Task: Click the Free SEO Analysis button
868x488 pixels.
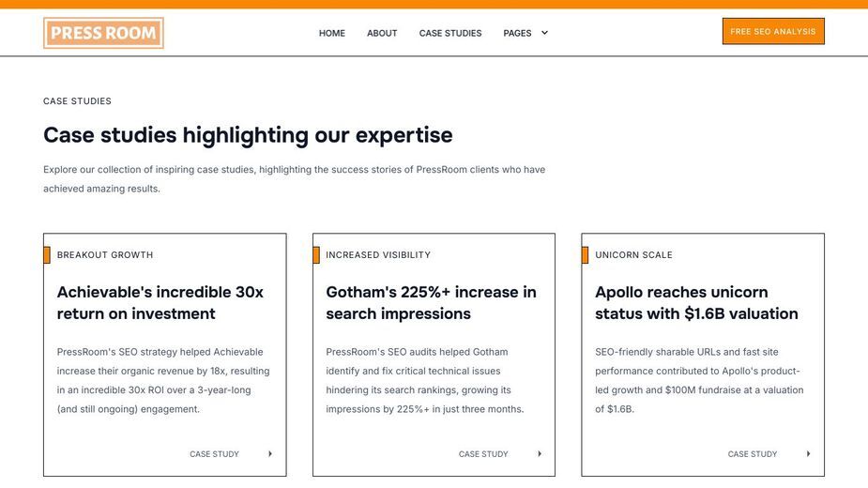Action: point(773,32)
